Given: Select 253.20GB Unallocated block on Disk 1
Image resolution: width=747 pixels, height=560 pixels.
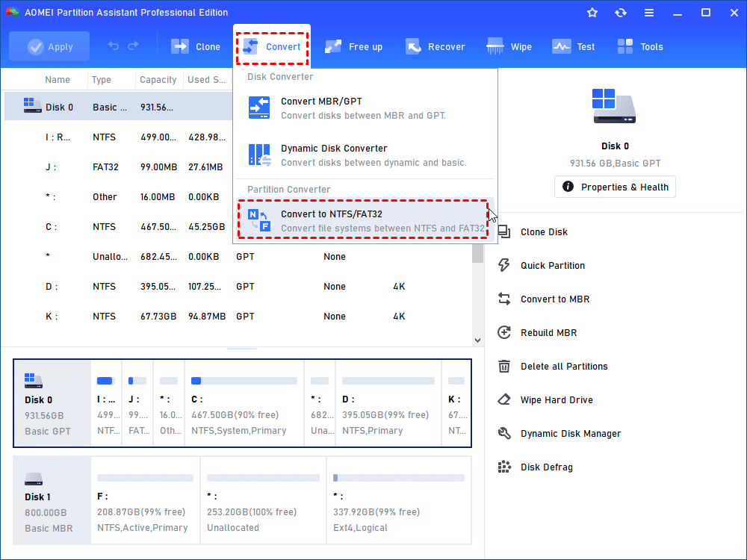Looking at the screenshot, I should click(x=263, y=500).
